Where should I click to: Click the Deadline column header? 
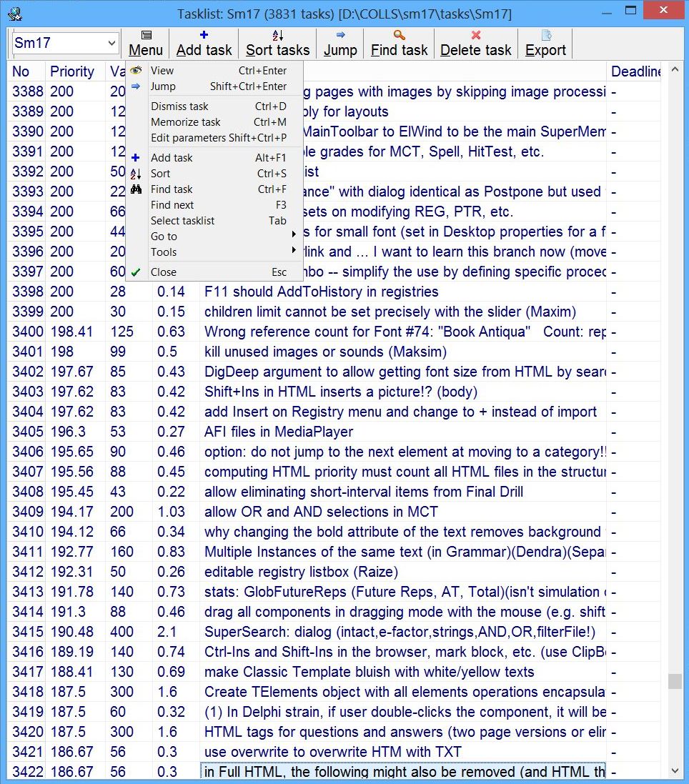click(635, 71)
